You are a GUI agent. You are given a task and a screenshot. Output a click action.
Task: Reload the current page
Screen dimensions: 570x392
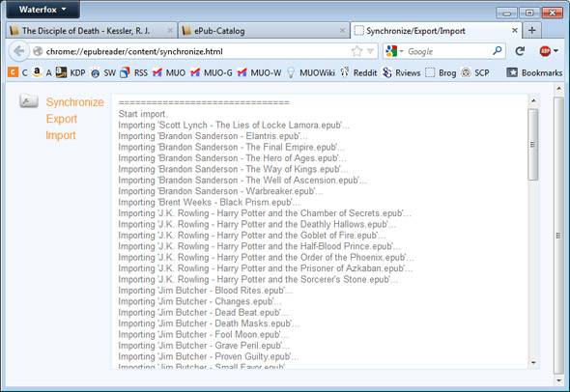point(520,51)
